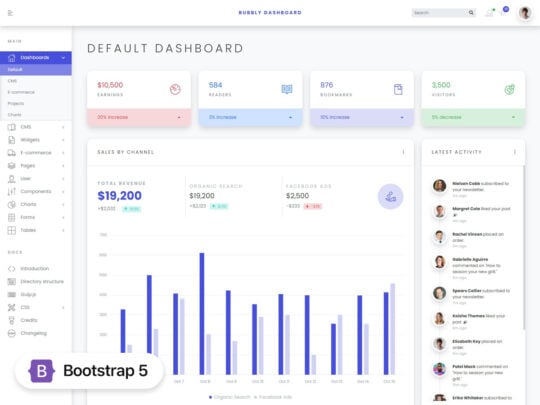Click the user avatar in header
540x405 pixels.
point(525,13)
